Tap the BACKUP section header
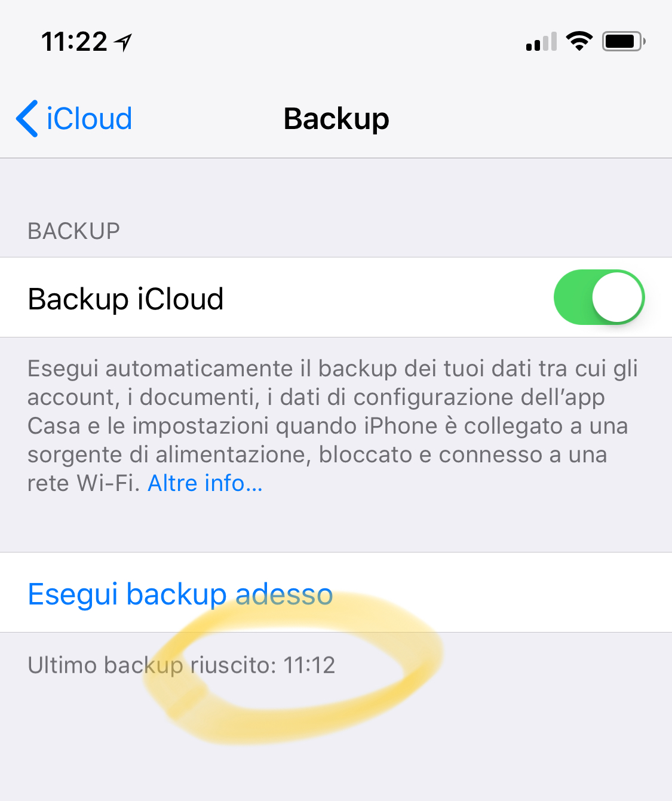Image resolution: width=672 pixels, height=801 pixels. (x=74, y=231)
